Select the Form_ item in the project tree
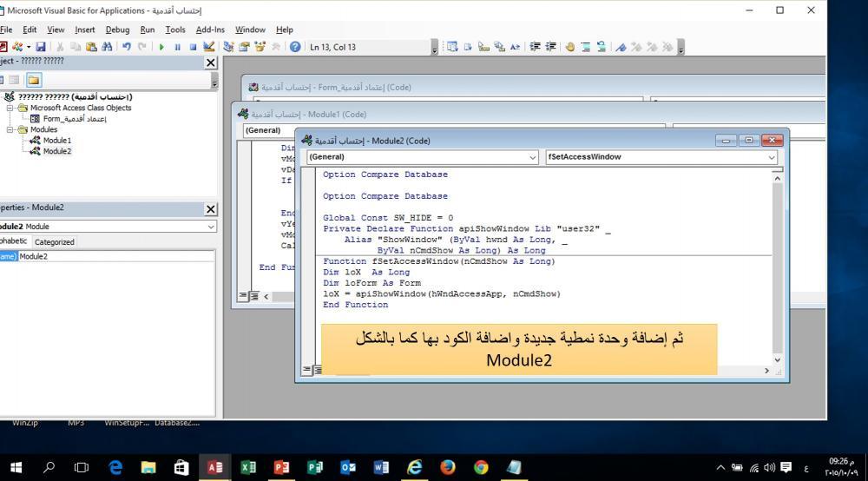The image size is (868, 481). tap(68, 118)
